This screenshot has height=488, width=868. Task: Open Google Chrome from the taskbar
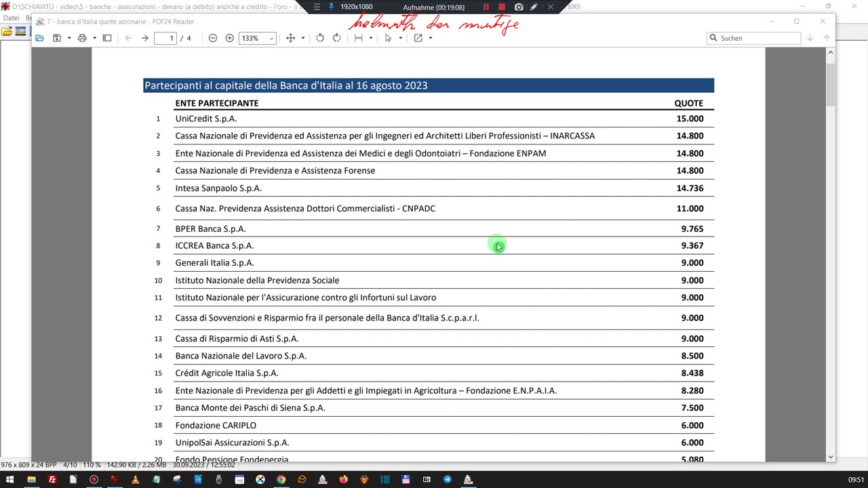(x=281, y=480)
